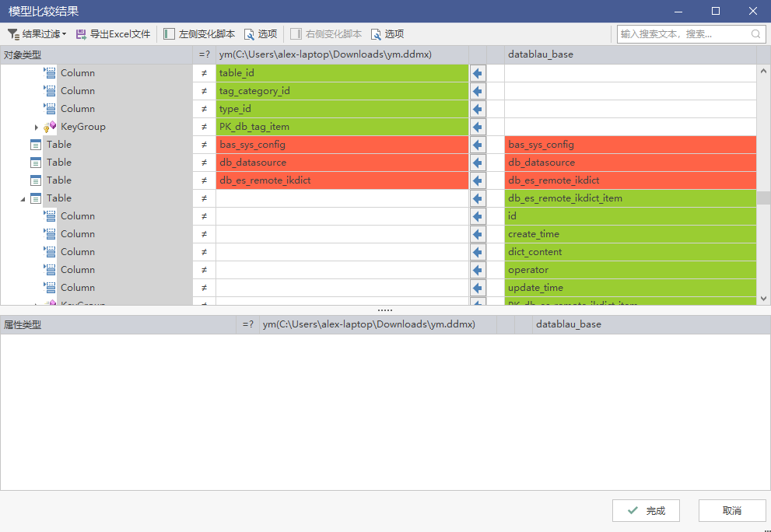Click the blue arrow in db_datasource row
The width and height of the screenshot is (771, 532).
pyautogui.click(x=478, y=163)
